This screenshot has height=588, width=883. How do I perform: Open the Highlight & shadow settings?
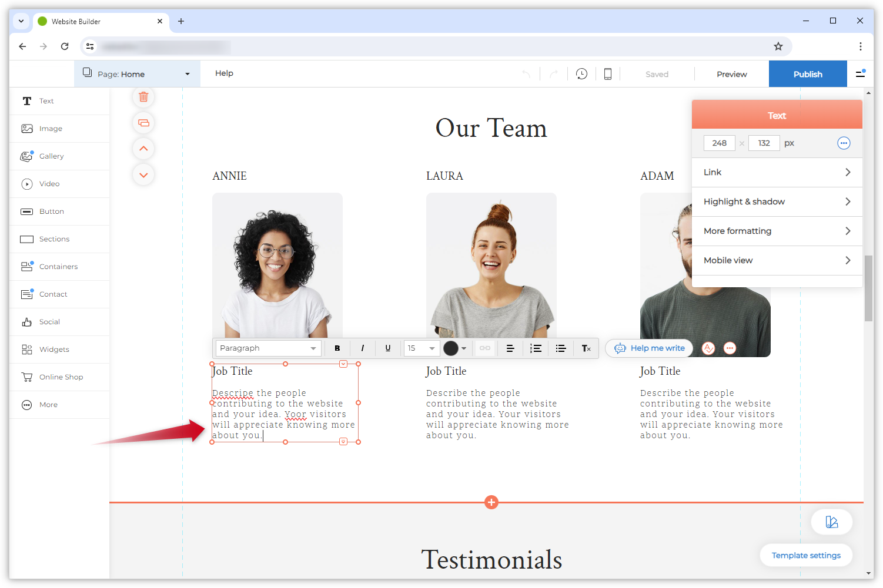(x=777, y=201)
